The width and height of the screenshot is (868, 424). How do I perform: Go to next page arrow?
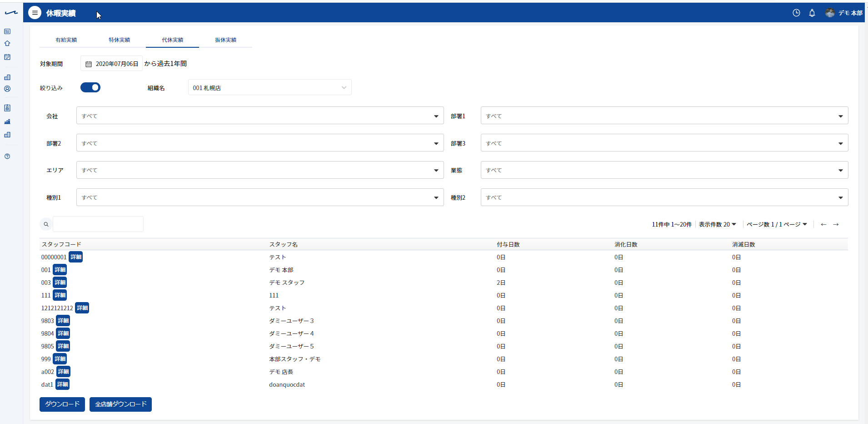click(x=836, y=224)
